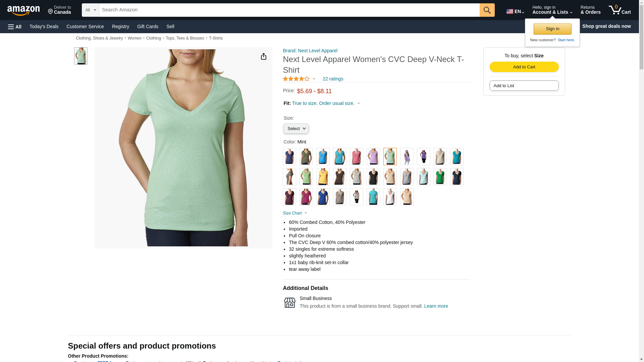The width and height of the screenshot is (644, 362).
Task: Click the Deliver to Canada location
Action: [59, 10]
